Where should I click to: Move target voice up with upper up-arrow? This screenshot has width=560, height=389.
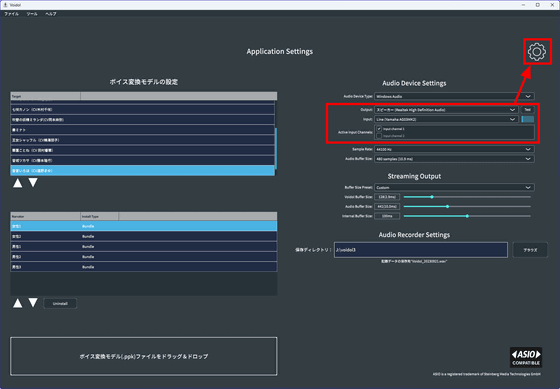[18, 183]
